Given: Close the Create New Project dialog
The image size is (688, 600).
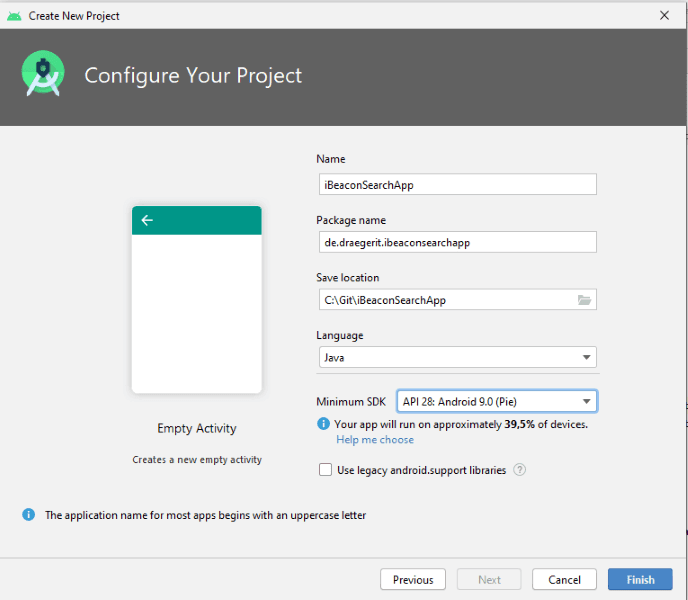Looking at the screenshot, I should point(664,15).
